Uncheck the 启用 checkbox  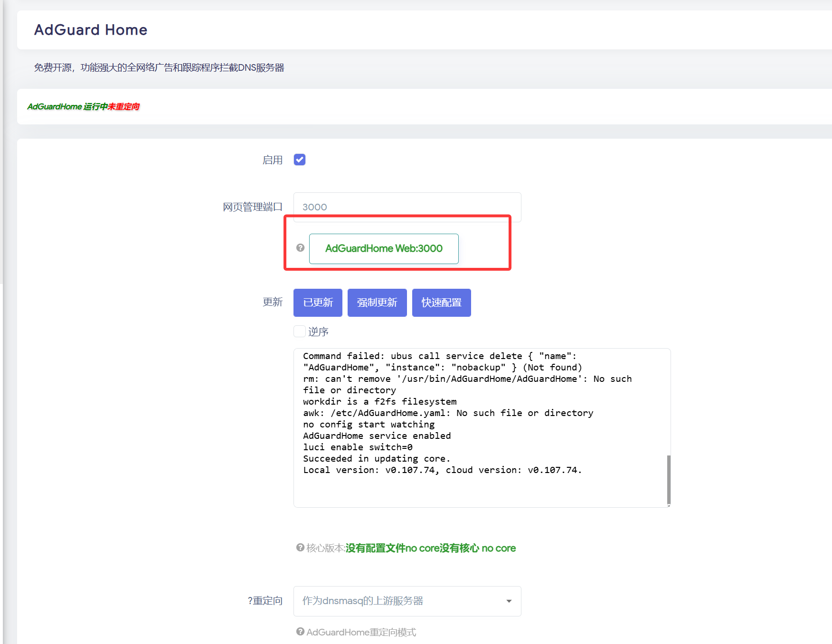coord(300,160)
